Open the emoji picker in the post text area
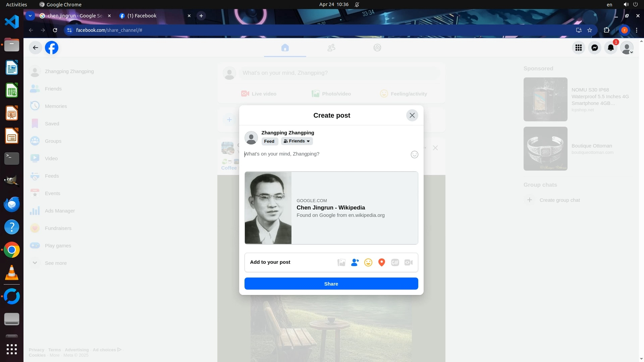The width and height of the screenshot is (644, 362). pos(414,155)
